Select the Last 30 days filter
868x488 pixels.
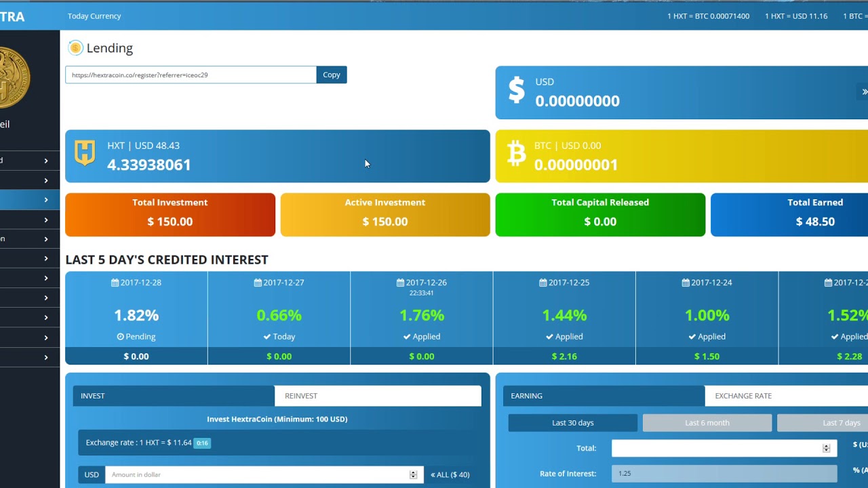click(x=573, y=423)
